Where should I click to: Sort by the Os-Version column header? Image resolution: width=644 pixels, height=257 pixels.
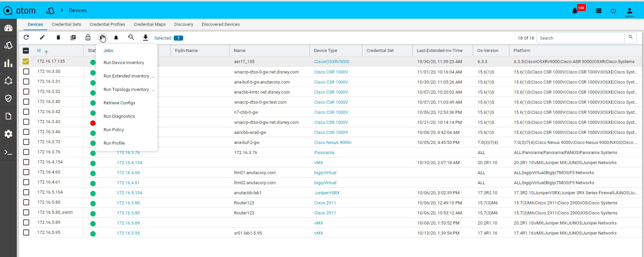pyautogui.click(x=488, y=51)
